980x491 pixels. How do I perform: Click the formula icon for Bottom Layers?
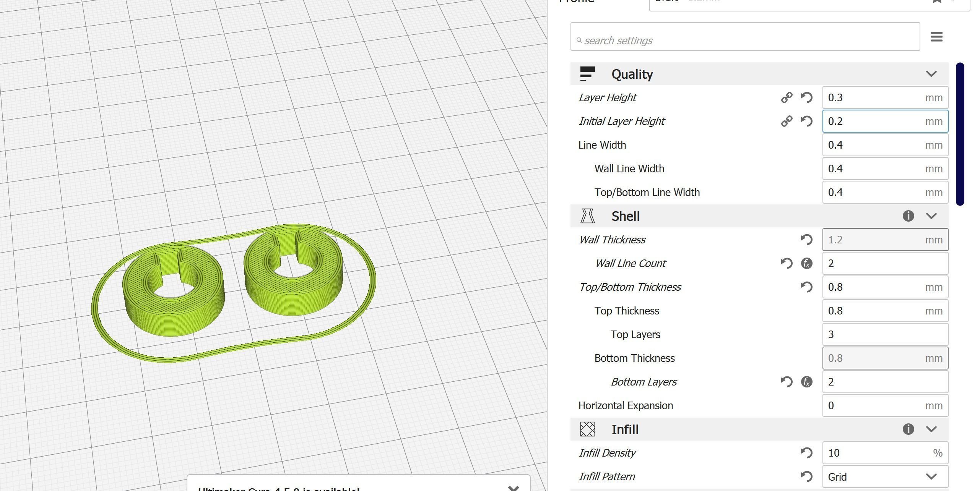pyautogui.click(x=806, y=382)
